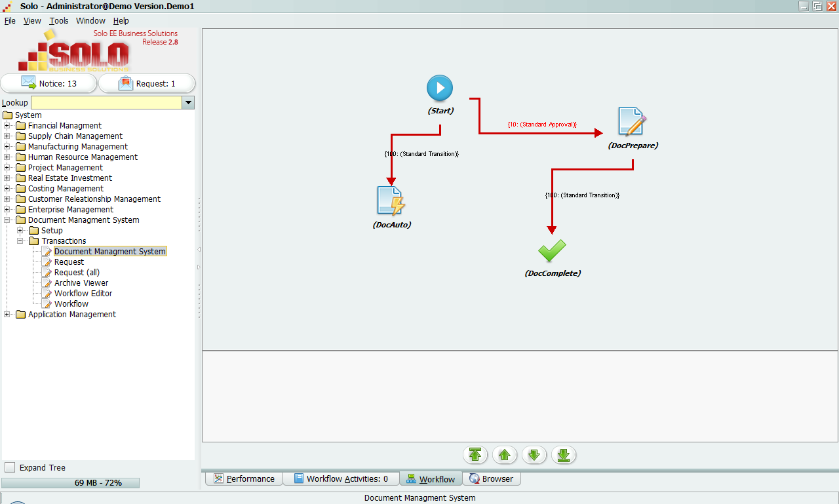Click the Start workflow node icon

(x=440, y=88)
